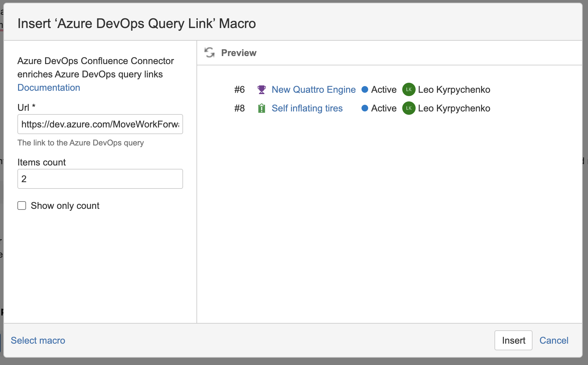This screenshot has width=588, height=365.
Task: Click the purple trophy icon for item #6
Action: coord(262,89)
